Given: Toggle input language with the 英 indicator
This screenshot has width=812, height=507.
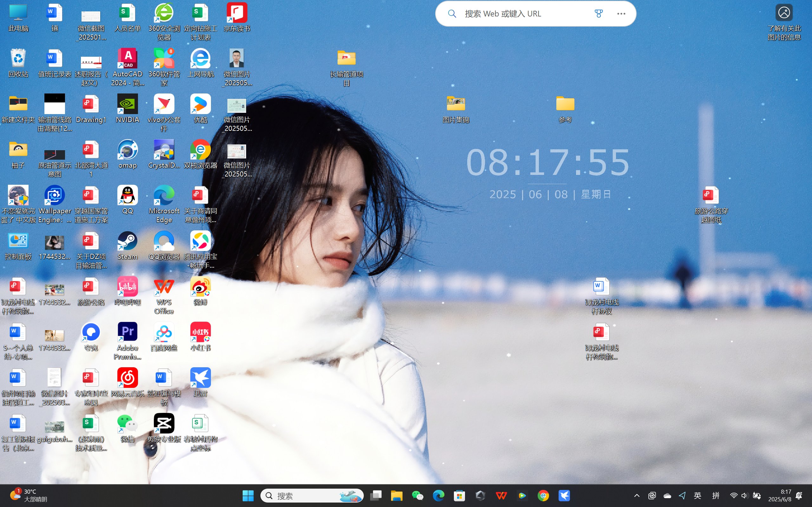Looking at the screenshot, I should 697,496.
